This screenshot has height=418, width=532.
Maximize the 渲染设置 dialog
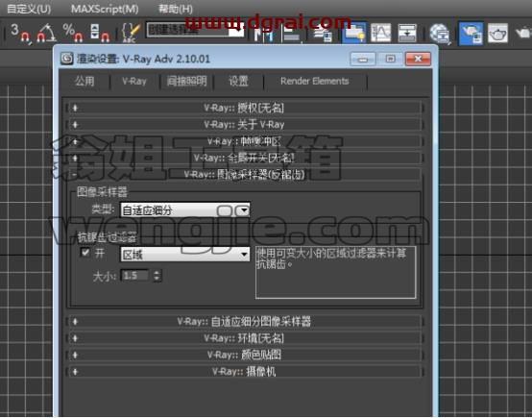coord(390,60)
